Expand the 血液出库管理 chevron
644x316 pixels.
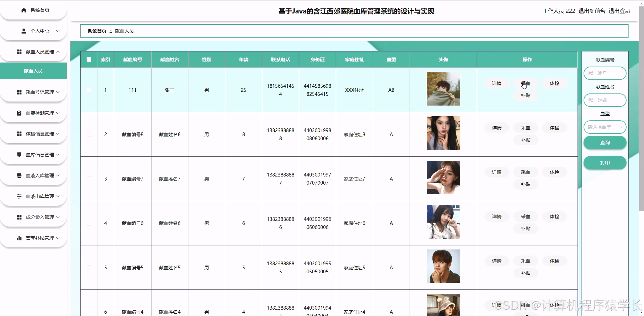point(58,196)
